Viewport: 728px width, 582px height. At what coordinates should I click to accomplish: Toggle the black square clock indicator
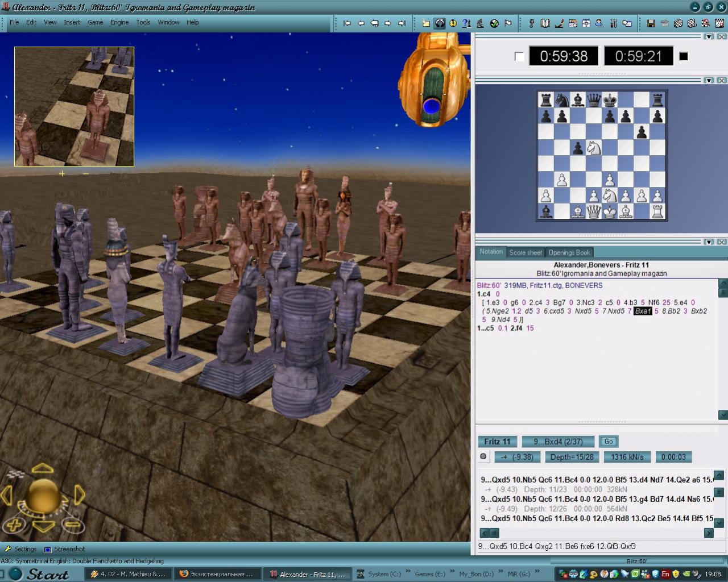pyautogui.click(x=684, y=56)
